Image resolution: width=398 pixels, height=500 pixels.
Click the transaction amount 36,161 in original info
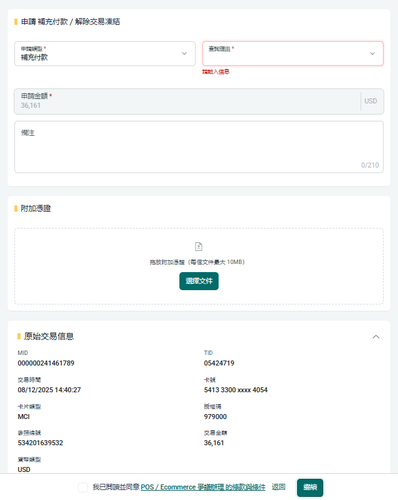pyautogui.click(x=214, y=443)
